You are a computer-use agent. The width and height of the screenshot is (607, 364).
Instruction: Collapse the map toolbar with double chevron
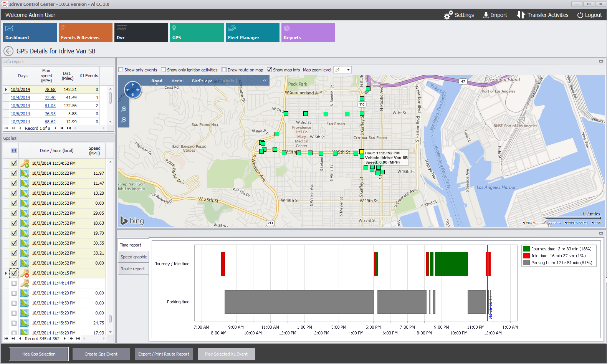point(265,81)
